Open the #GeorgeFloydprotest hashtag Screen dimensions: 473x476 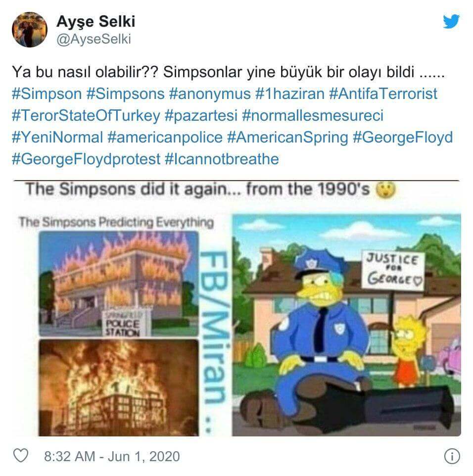(x=86, y=159)
